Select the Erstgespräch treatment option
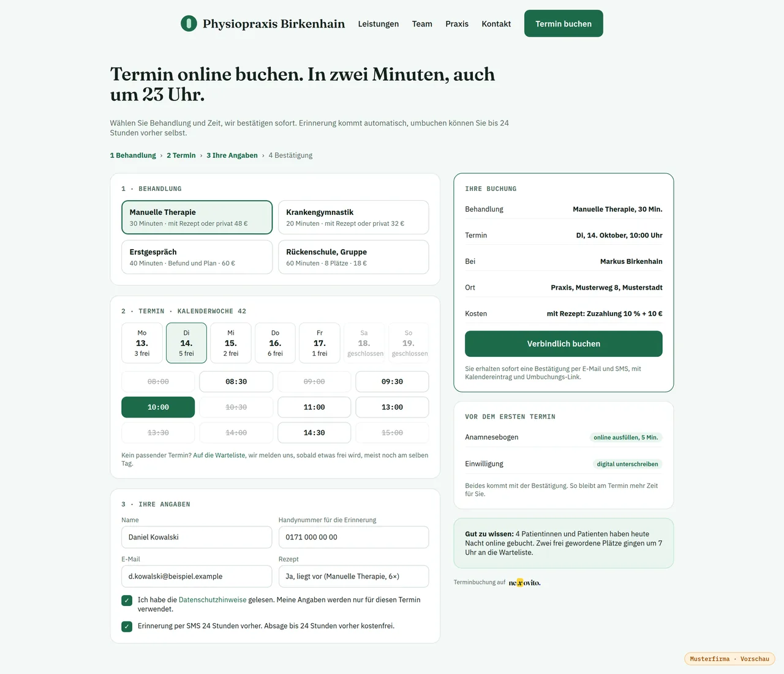The image size is (784, 674). pyautogui.click(x=197, y=257)
